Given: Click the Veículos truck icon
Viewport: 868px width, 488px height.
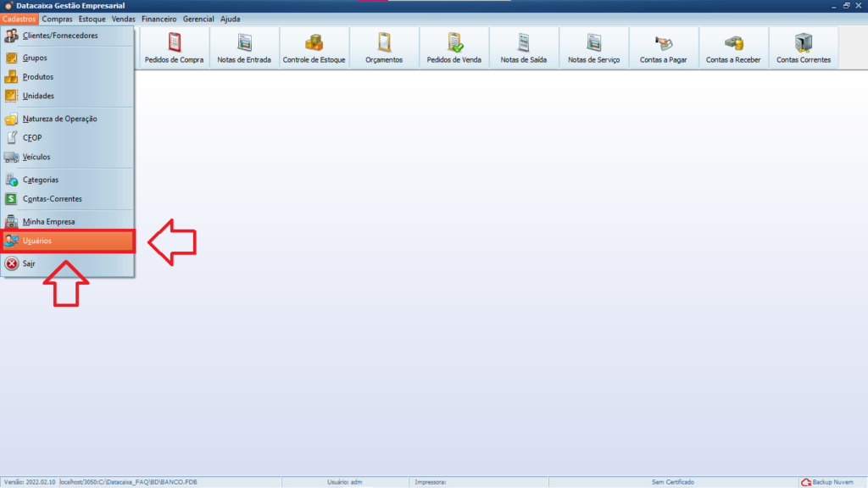Looking at the screenshot, I should coord(11,157).
